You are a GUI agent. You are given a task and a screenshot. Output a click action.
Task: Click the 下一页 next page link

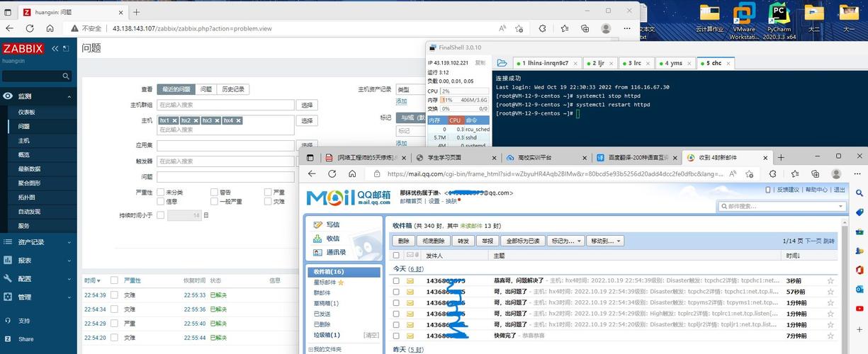pyautogui.click(x=812, y=241)
